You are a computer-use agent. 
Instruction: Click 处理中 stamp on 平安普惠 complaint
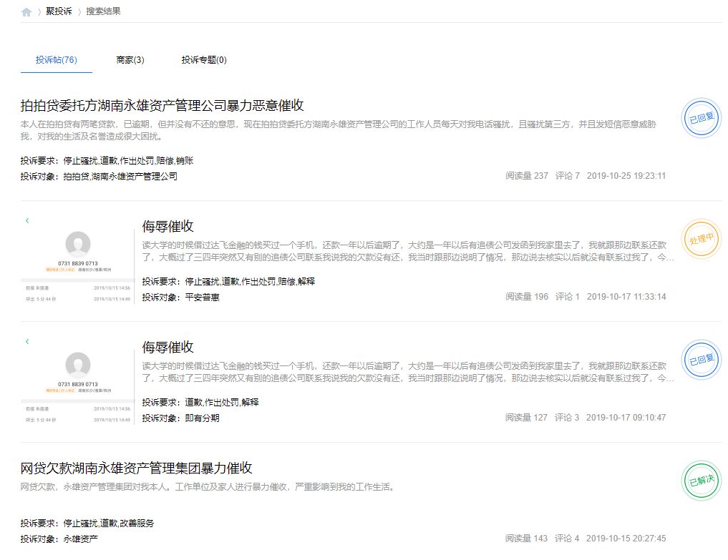[701, 239]
